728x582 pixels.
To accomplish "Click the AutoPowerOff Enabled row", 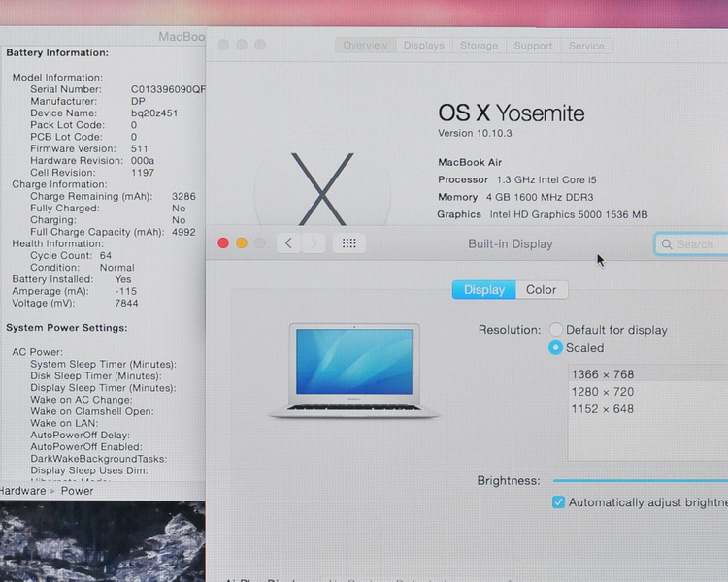I will click(86, 447).
